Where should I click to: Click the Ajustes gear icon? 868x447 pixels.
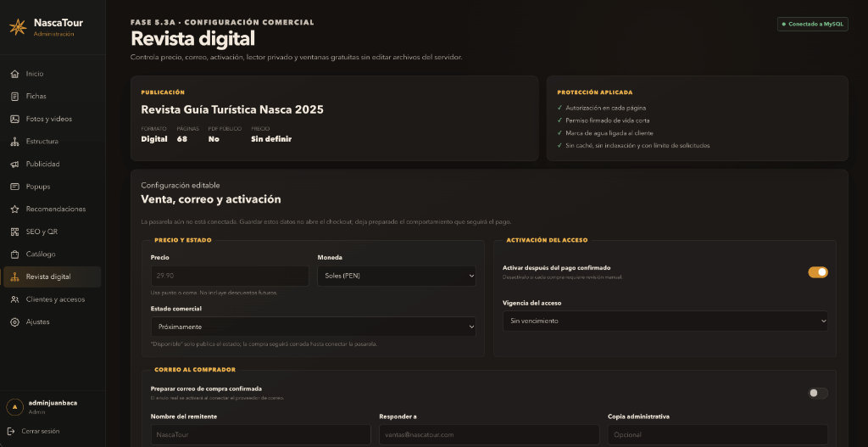click(15, 321)
